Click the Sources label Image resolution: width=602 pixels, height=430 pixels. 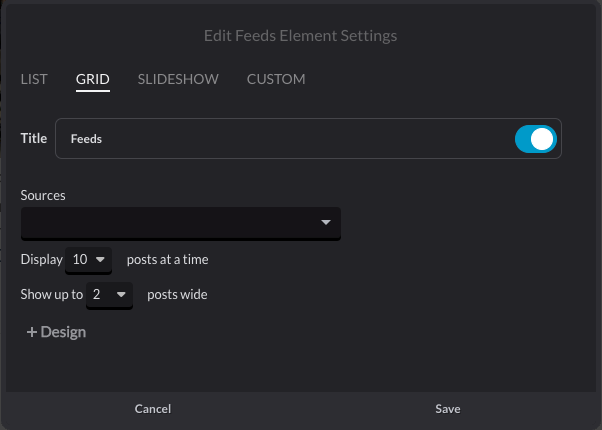click(43, 195)
